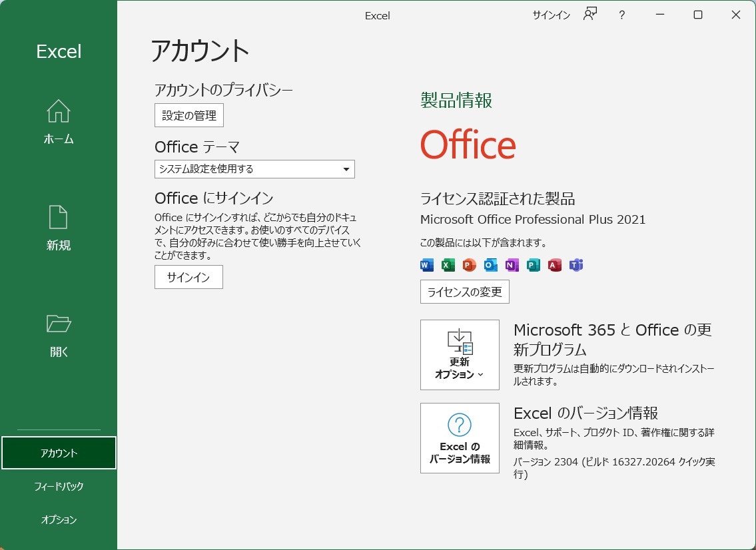Click 設定の管理 privacy settings button

point(189,115)
